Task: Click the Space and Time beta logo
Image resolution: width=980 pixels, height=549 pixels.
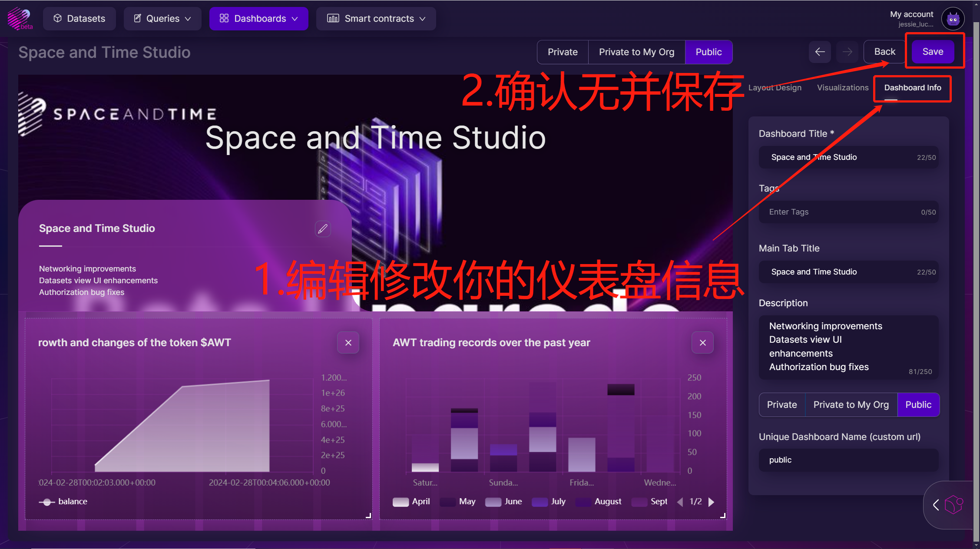Action: pyautogui.click(x=20, y=19)
